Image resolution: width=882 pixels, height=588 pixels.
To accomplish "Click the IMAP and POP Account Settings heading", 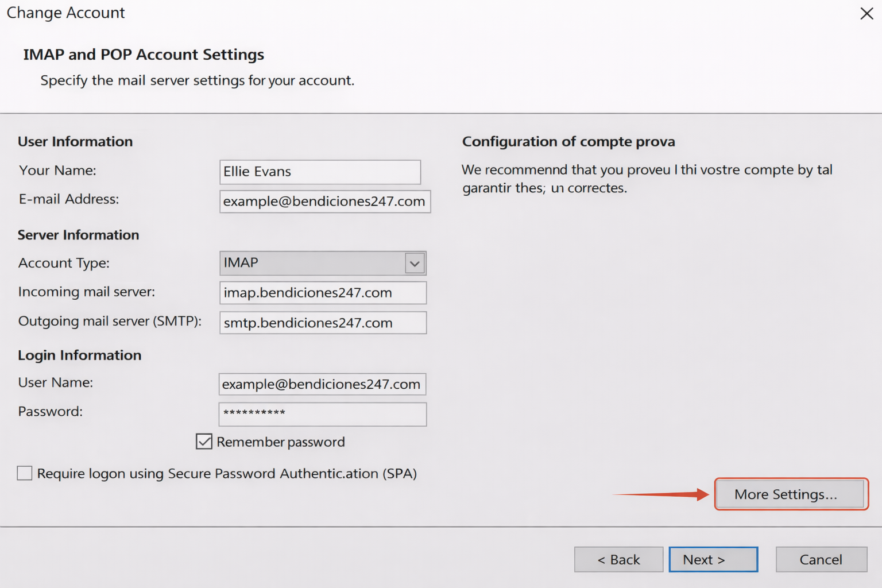I will [144, 55].
